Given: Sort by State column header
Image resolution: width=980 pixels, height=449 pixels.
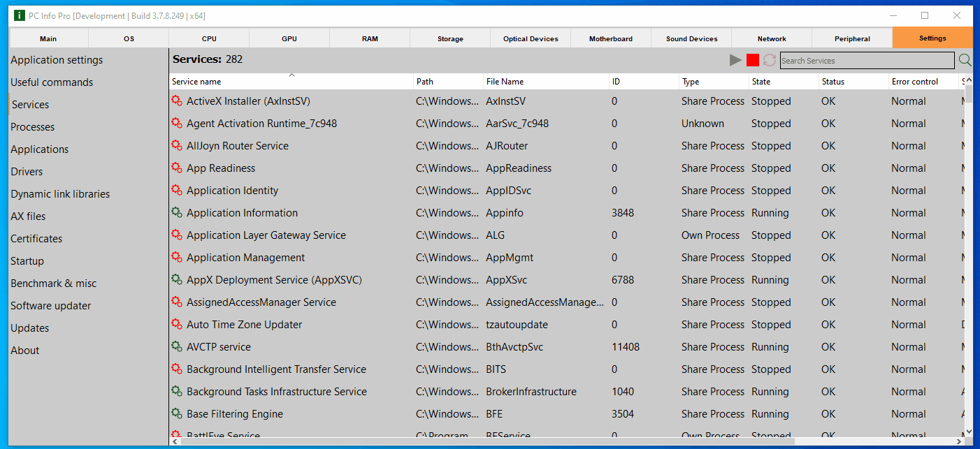Looking at the screenshot, I should point(784,82).
